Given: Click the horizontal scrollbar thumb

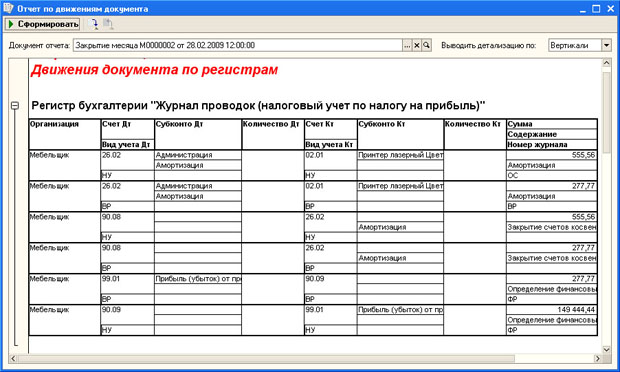Looking at the screenshot, I should 266,359.
